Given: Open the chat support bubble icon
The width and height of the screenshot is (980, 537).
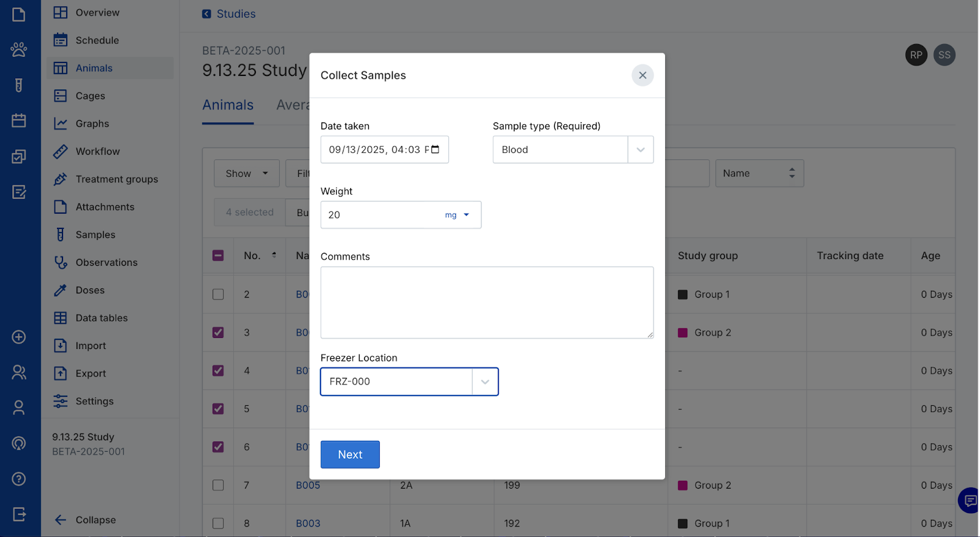Looking at the screenshot, I should click(970, 501).
